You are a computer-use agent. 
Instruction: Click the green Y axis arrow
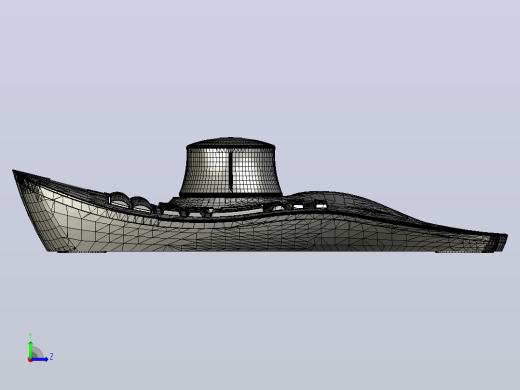pos(30,349)
